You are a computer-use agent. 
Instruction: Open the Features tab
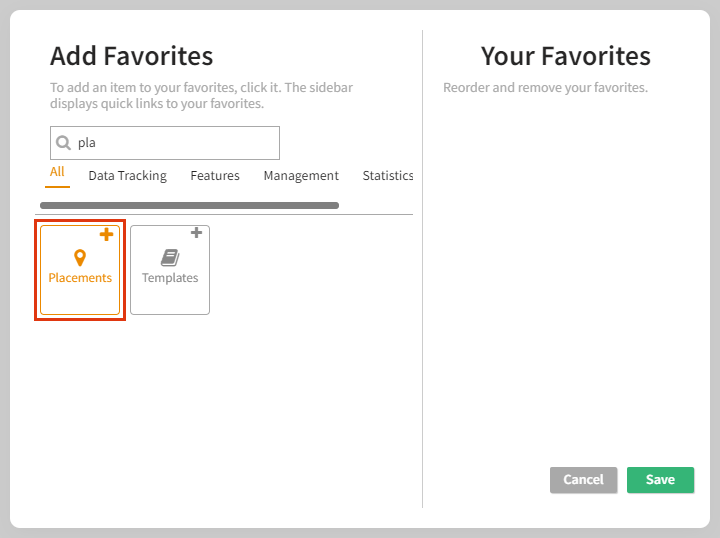[215, 176]
